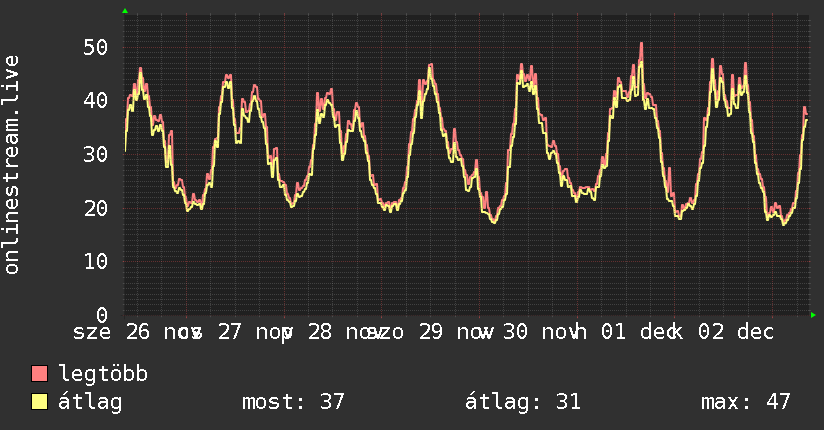The height and width of the screenshot is (430, 824).
Task: Click the yellow átlag legend swatch
Action: [x=39, y=402]
